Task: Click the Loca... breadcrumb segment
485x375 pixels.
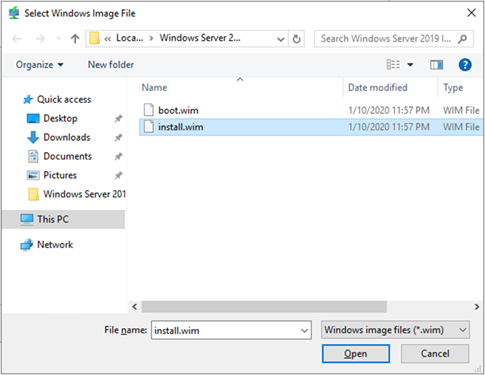Action: pyautogui.click(x=129, y=38)
